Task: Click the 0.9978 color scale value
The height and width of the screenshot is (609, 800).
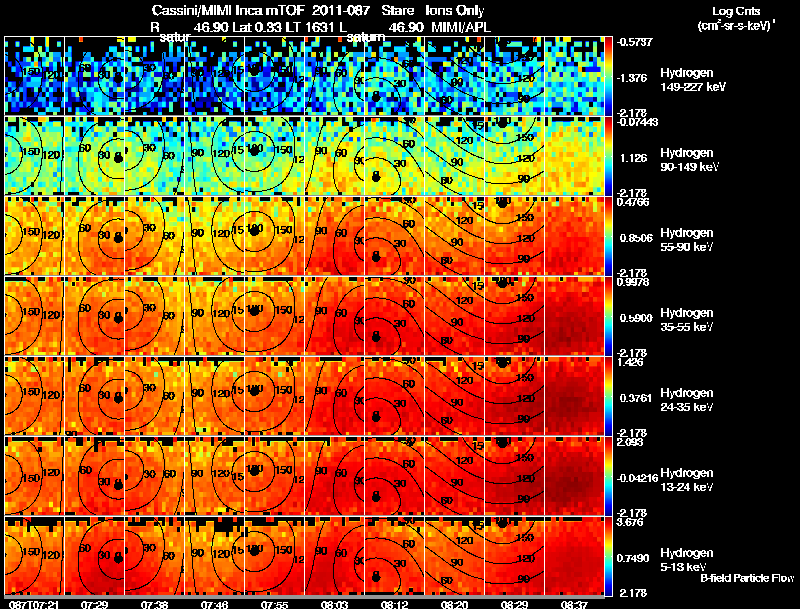Action: [633, 282]
